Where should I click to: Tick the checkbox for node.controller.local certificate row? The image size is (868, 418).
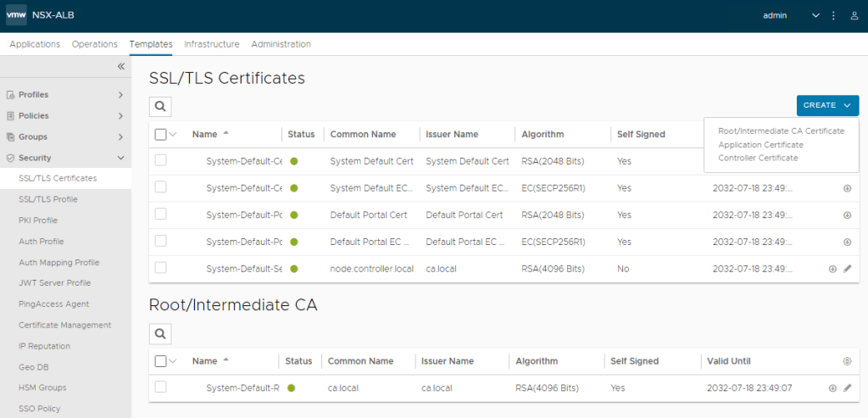[x=161, y=269]
